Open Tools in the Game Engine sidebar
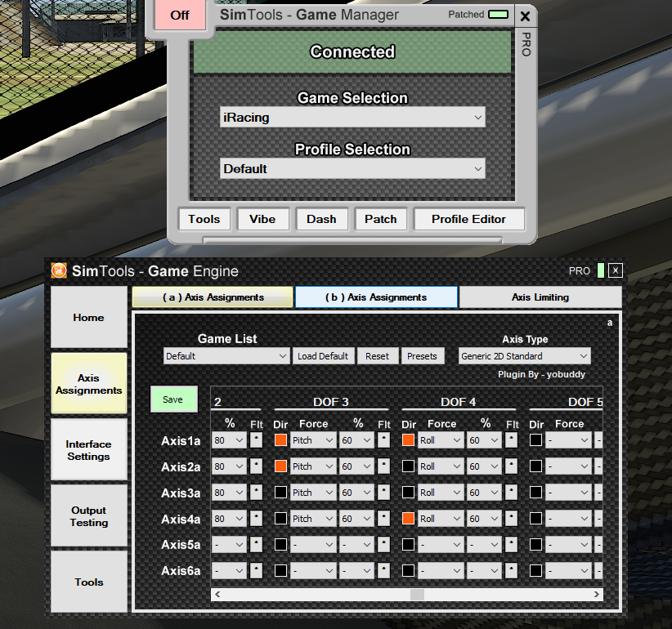This screenshot has height=629, width=672. (x=89, y=582)
